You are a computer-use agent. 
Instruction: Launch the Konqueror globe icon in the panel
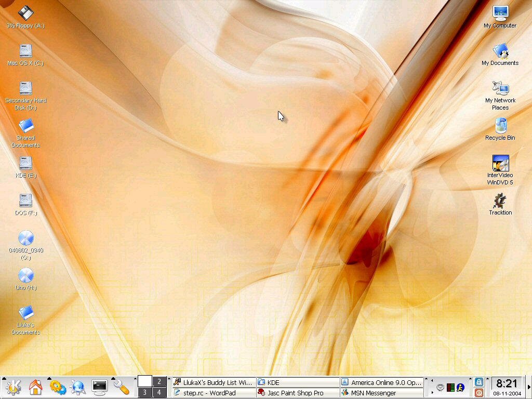click(78, 388)
